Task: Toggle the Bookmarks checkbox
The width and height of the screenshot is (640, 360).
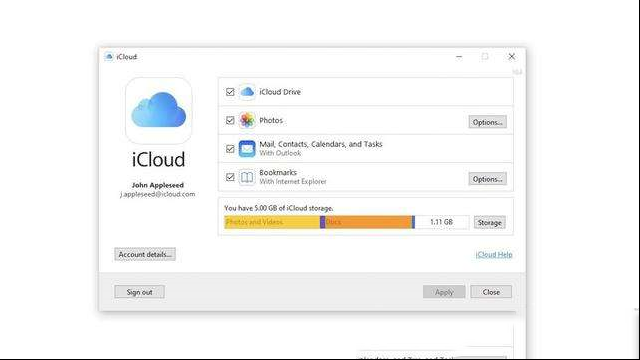Action: point(230,177)
